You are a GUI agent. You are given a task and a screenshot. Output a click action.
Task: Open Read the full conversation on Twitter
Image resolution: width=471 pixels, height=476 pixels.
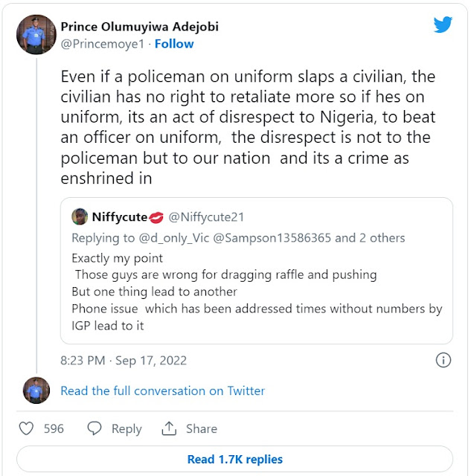162,390
